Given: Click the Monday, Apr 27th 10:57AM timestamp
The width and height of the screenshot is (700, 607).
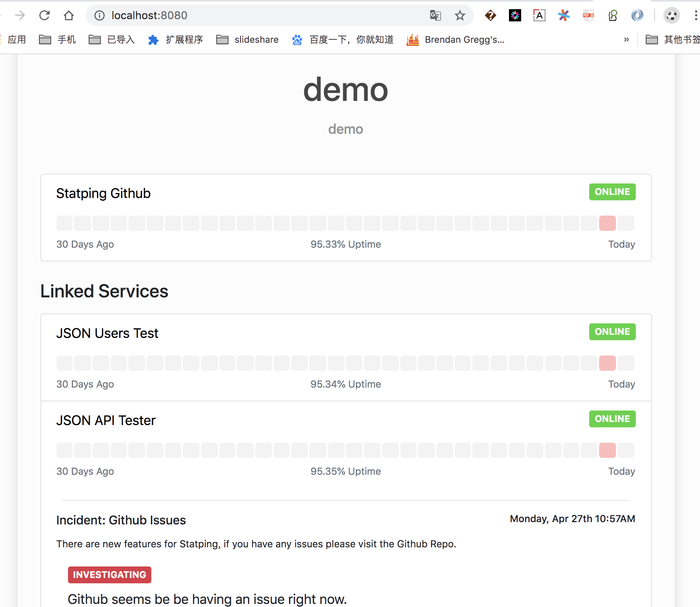Looking at the screenshot, I should pos(572,519).
